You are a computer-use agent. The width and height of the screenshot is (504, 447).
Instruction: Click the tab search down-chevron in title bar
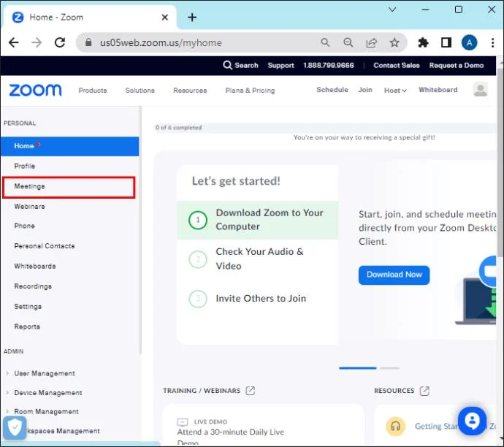[392, 9]
